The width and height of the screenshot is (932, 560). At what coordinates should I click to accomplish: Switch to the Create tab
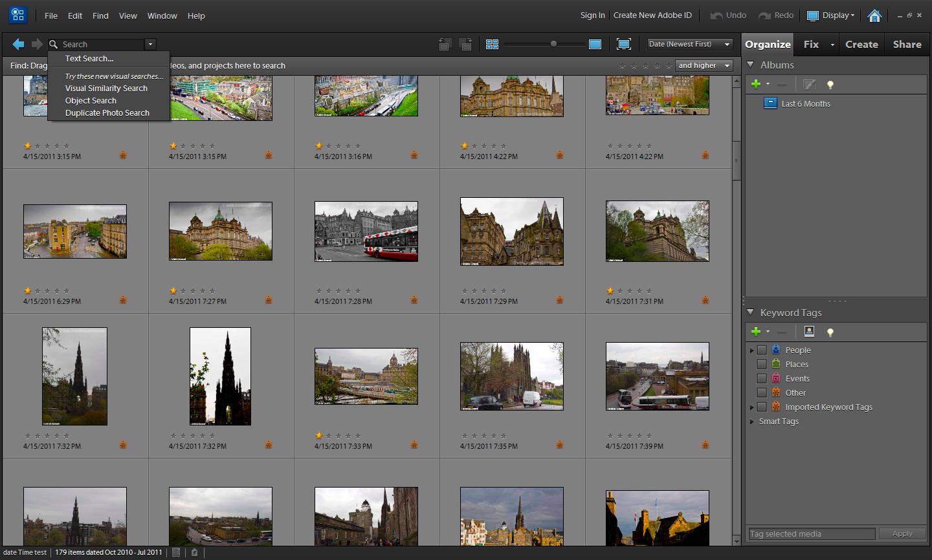pyautogui.click(x=861, y=44)
